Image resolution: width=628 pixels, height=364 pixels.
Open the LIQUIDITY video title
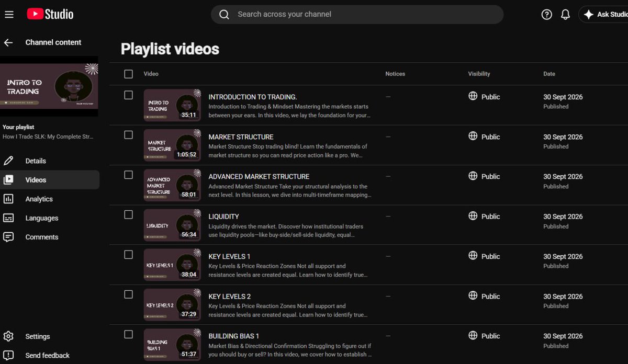tap(224, 217)
